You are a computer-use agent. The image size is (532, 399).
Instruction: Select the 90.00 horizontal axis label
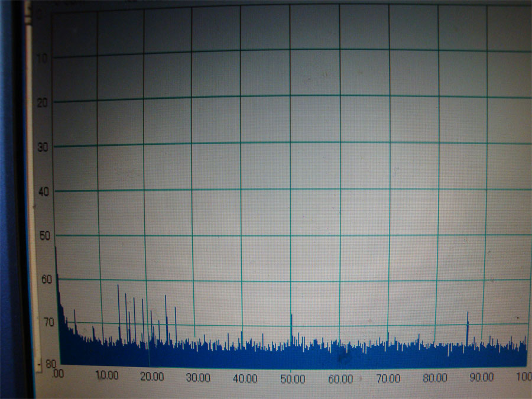point(482,377)
